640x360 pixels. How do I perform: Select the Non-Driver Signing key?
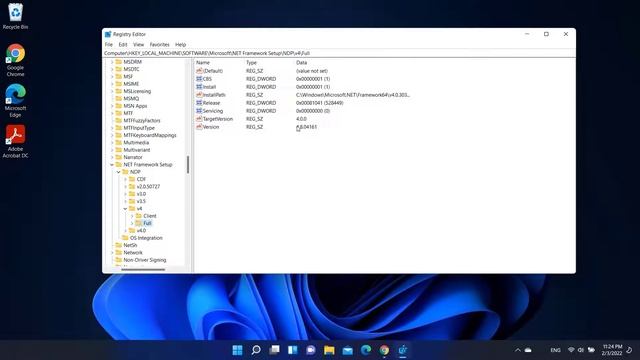point(144,260)
